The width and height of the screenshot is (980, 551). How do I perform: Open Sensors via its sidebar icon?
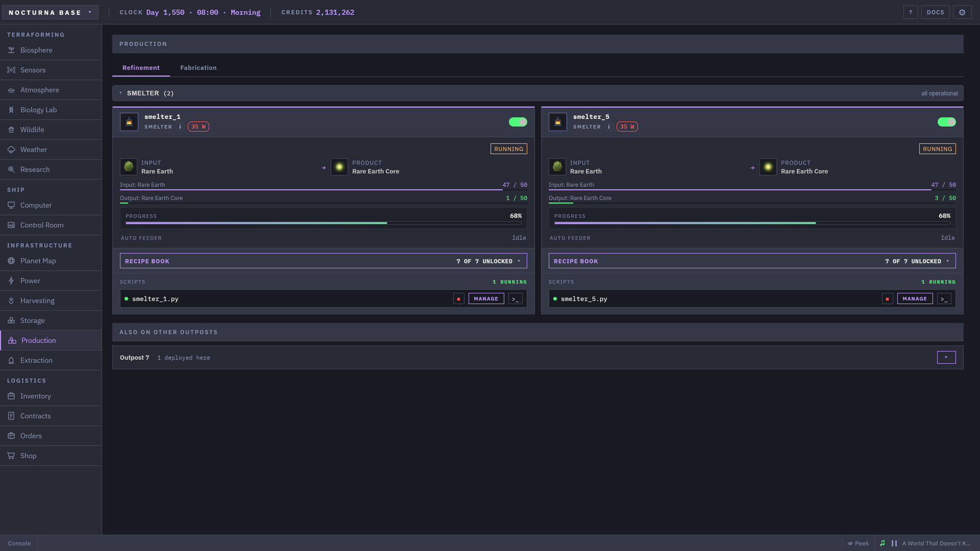11,70
